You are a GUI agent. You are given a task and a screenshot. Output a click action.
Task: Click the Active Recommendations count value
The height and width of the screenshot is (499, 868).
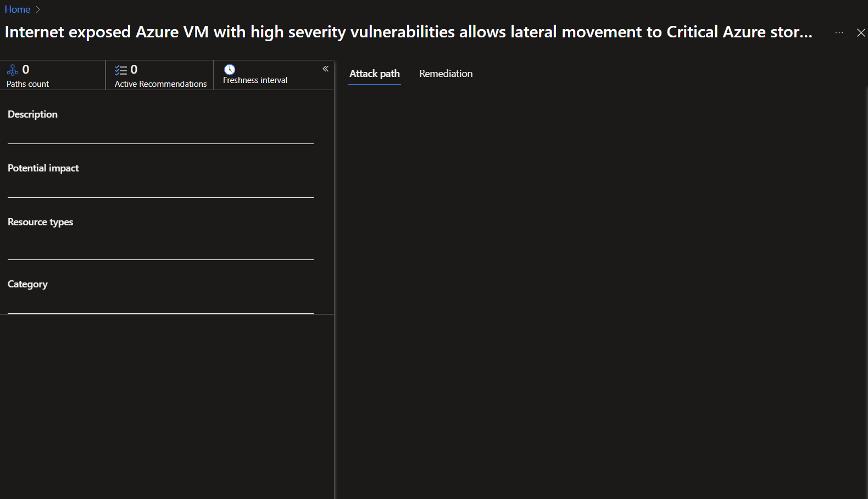coord(133,69)
